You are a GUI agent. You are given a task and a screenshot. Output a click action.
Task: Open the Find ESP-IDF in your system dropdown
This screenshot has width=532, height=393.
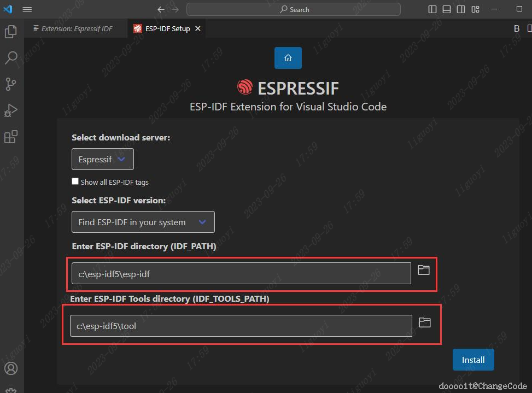point(143,222)
